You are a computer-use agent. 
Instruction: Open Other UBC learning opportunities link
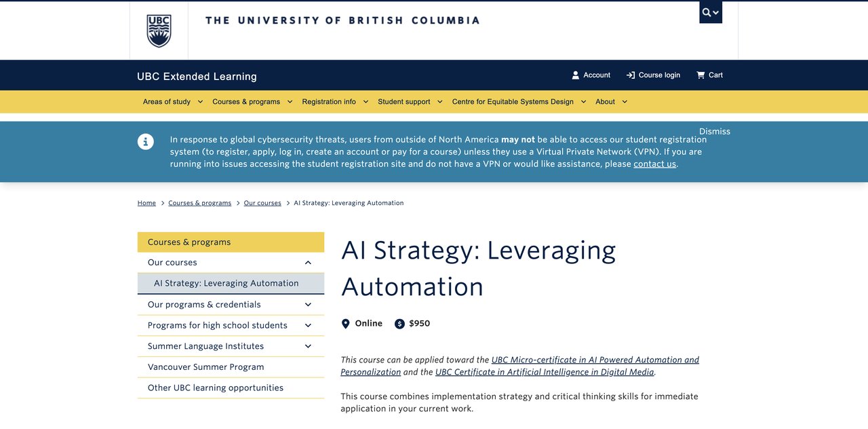click(x=216, y=388)
